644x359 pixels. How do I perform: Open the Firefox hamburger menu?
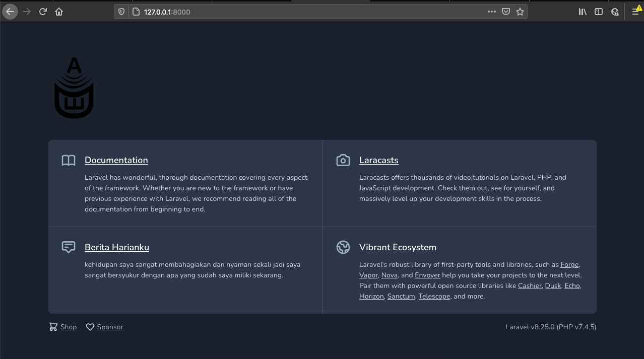pyautogui.click(x=636, y=12)
